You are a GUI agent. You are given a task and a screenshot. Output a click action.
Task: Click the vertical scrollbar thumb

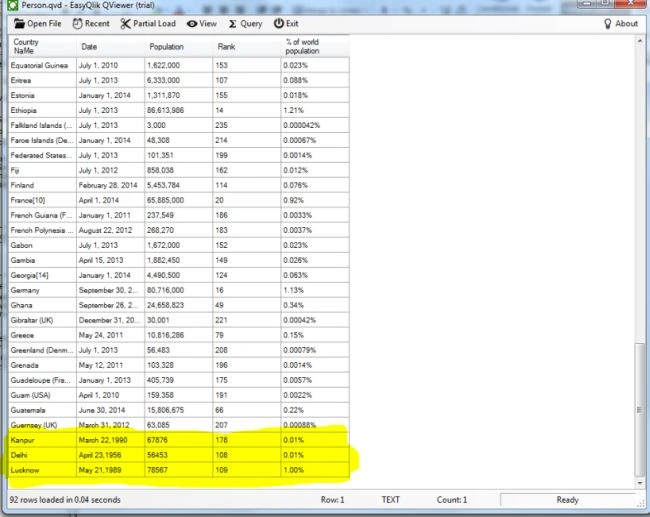(640, 410)
